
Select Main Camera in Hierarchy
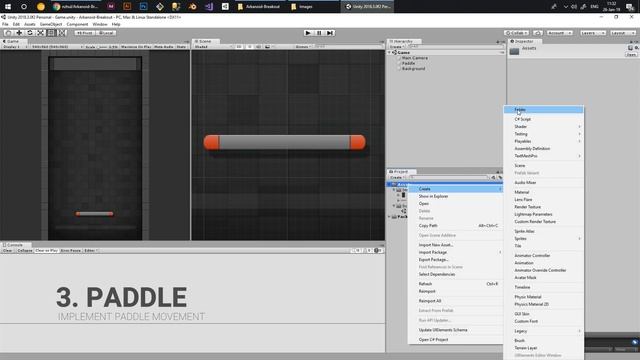pos(415,58)
